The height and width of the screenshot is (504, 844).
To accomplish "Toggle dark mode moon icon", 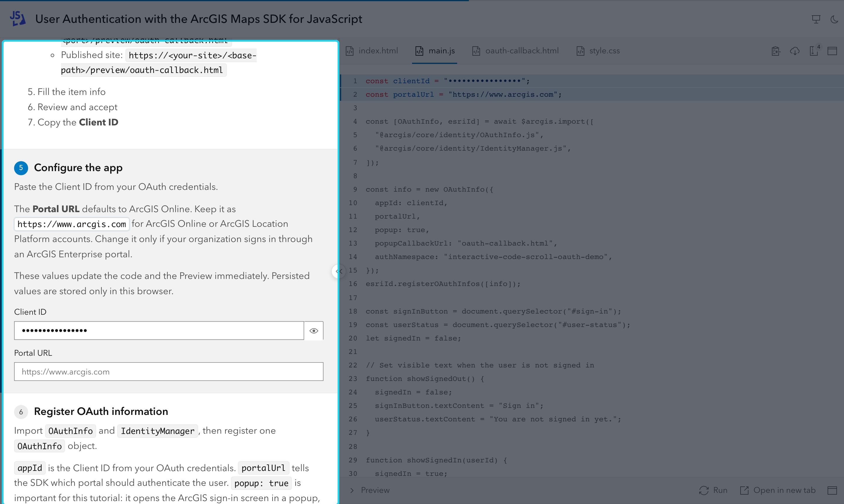I will click(x=834, y=19).
